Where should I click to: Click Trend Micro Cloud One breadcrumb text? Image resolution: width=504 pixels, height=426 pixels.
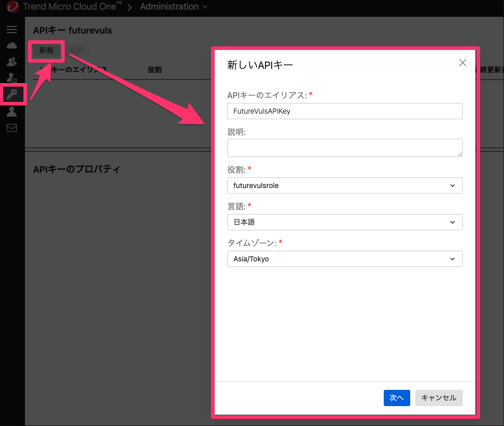pos(72,7)
